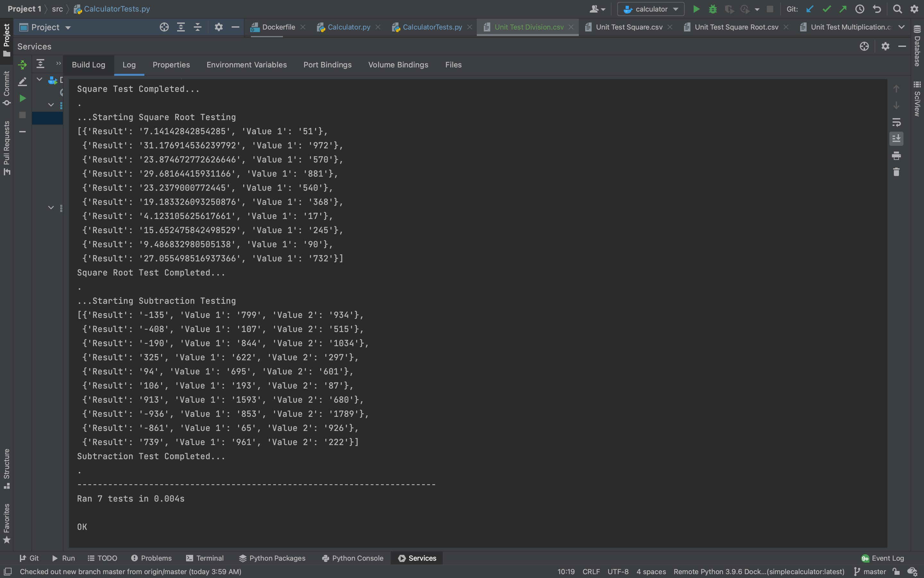
Task: Update project from Git with blue arrow
Action: click(x=809, y=9)
